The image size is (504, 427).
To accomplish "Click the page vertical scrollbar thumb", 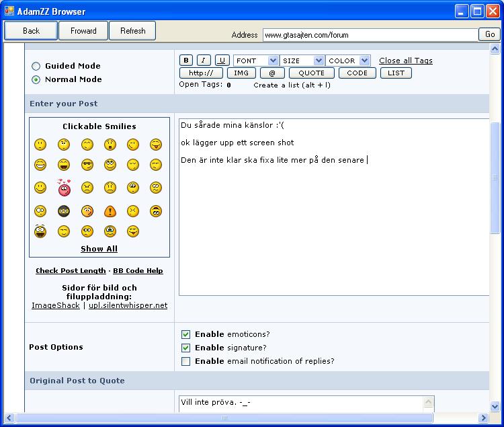I will click(x=495, y=178).
